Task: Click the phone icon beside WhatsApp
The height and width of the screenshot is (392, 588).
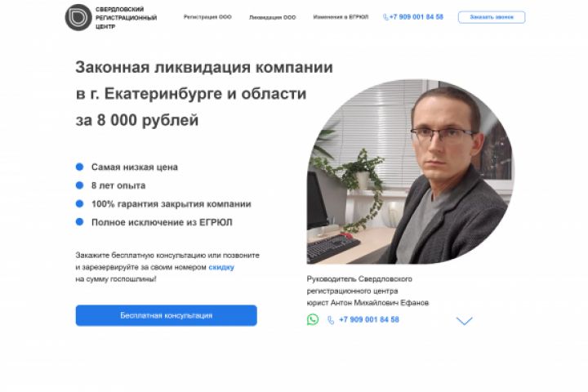Action: click(331, 320)
